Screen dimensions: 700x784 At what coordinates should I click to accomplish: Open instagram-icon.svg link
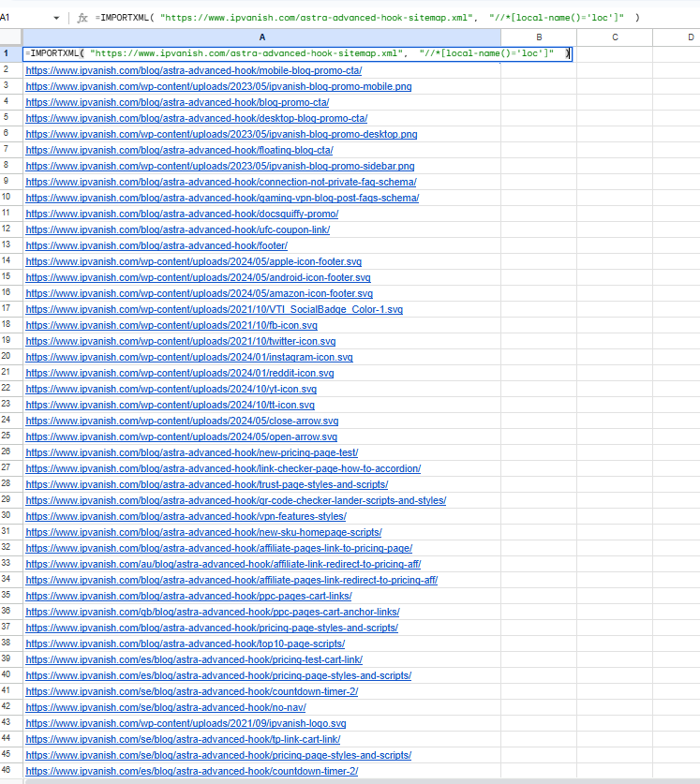[189, 358]
